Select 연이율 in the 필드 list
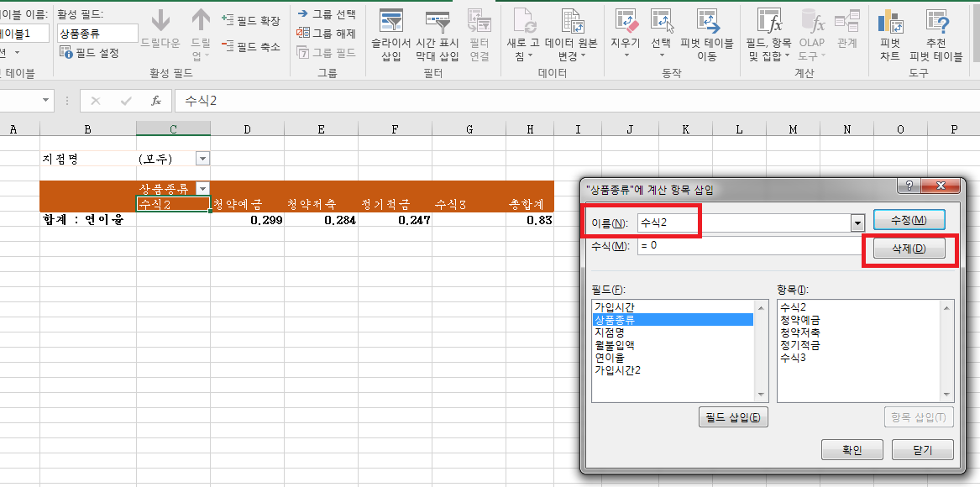This screenshot has width=980, height=487. [x=610, y=357]
